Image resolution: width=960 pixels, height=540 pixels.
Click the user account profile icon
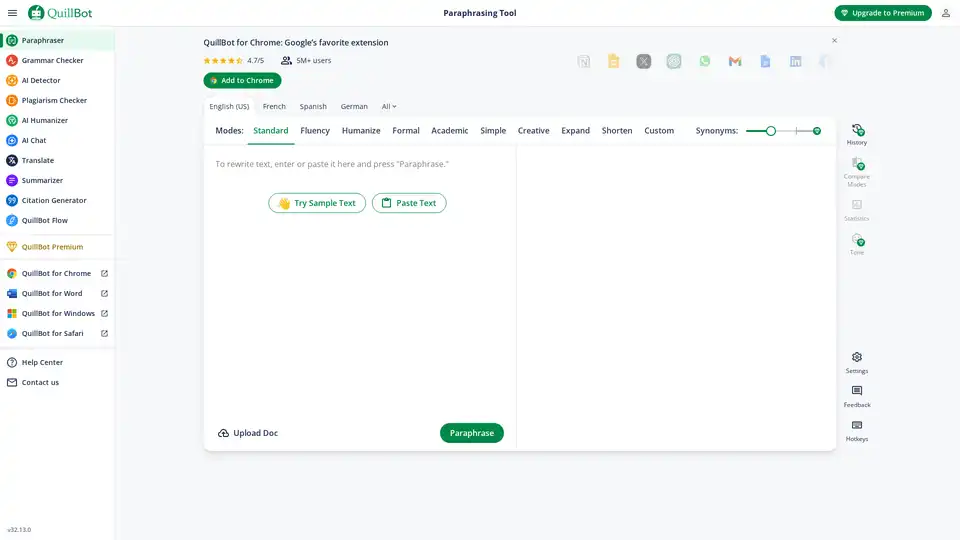point(945,13)
